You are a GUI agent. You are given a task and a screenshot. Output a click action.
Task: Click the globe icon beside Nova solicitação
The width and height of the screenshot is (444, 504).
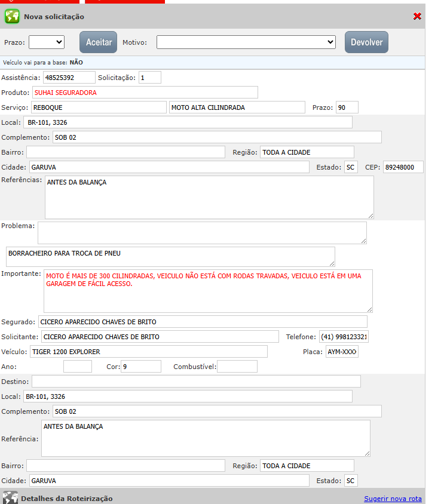click(12, 17)
